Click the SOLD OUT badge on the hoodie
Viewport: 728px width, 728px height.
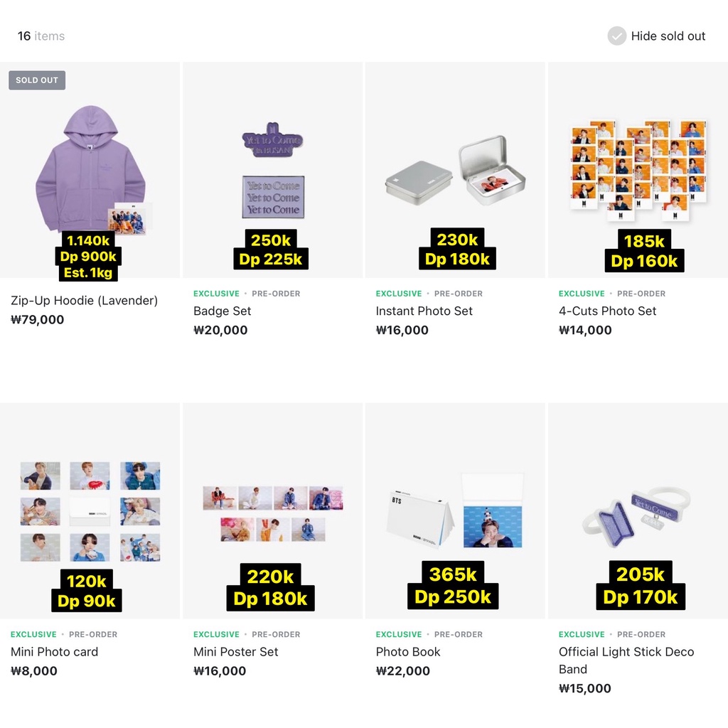coord(37,80)
